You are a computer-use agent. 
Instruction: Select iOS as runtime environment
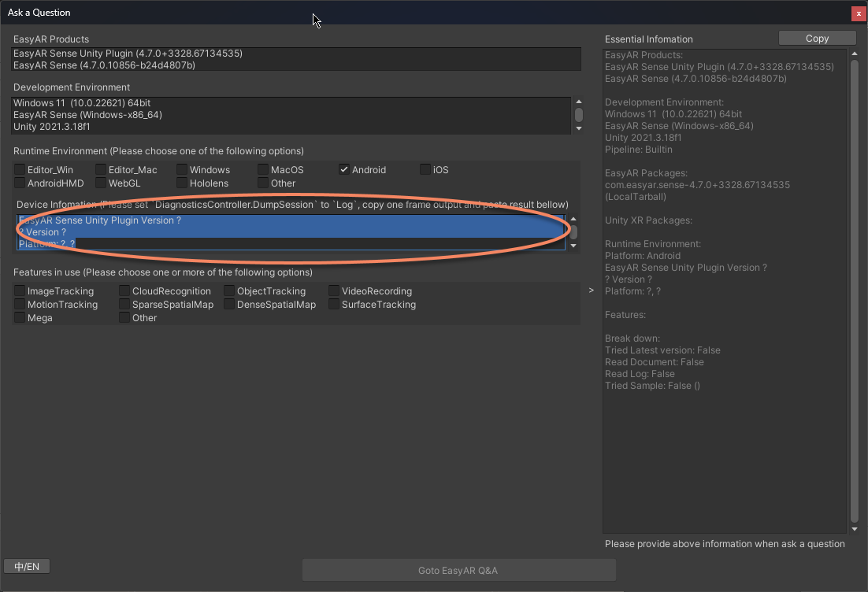pos(425,170)
